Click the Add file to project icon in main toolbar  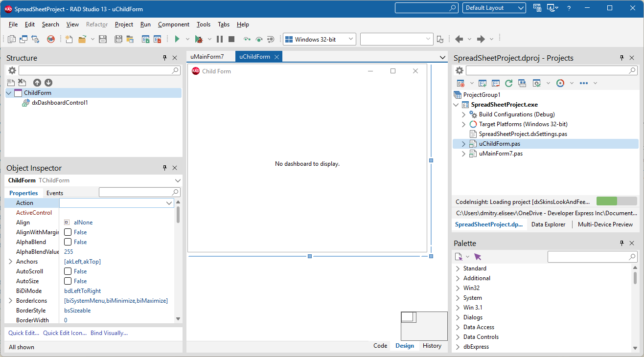point(146,39)
